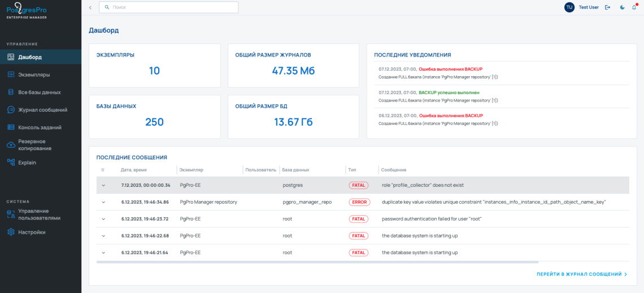644x293 pixels.
Task: Click the Последние сообщения heading
Action: 132,158
